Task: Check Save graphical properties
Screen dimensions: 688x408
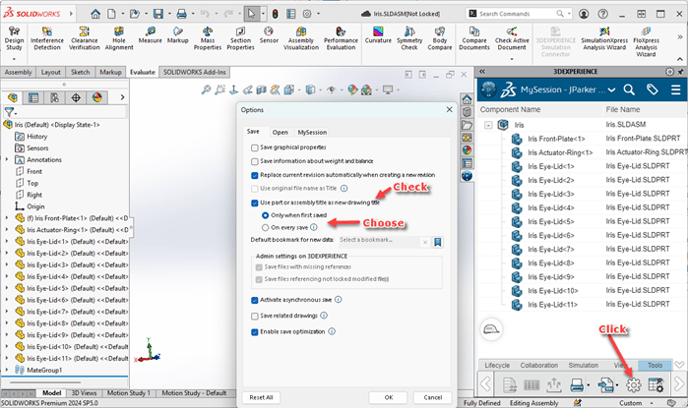Action: 254,148
